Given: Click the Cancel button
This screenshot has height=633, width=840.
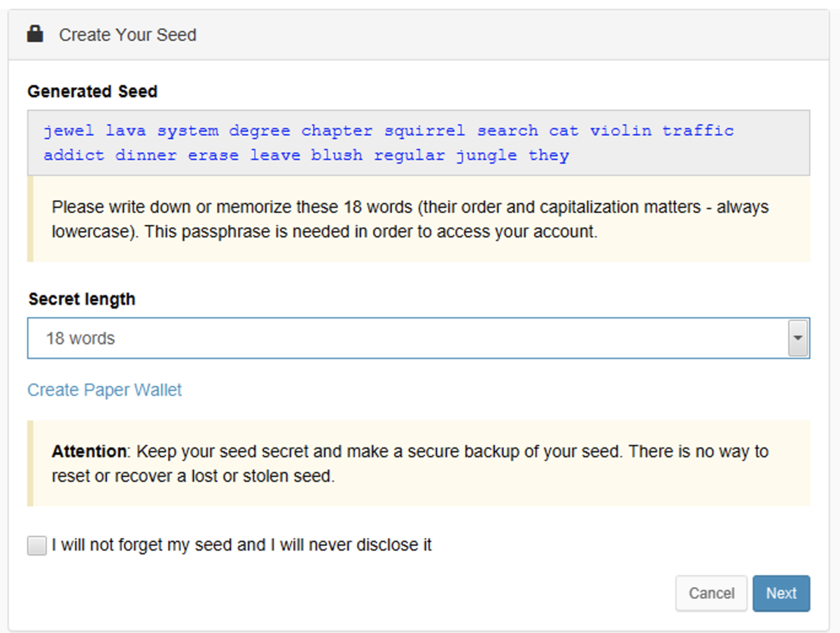Looking at the screenshot, I should tap(711, 593).
